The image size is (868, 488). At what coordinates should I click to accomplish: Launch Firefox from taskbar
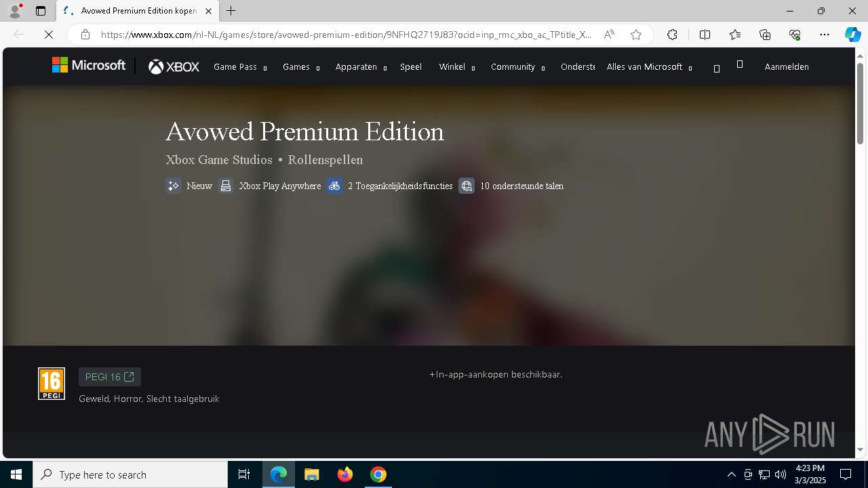(x=345, y=474)
